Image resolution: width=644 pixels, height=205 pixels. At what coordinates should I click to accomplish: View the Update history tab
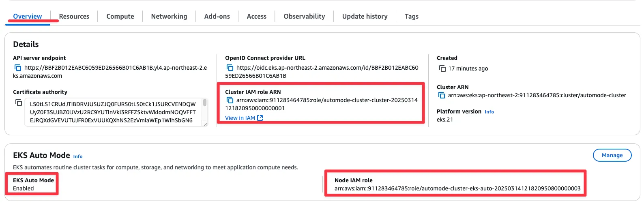365,16
